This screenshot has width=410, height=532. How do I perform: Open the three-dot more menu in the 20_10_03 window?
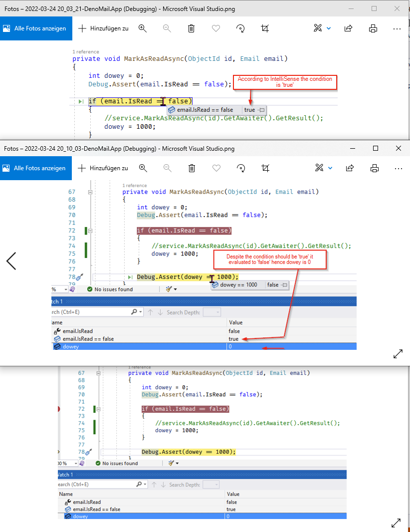[397, 168]
